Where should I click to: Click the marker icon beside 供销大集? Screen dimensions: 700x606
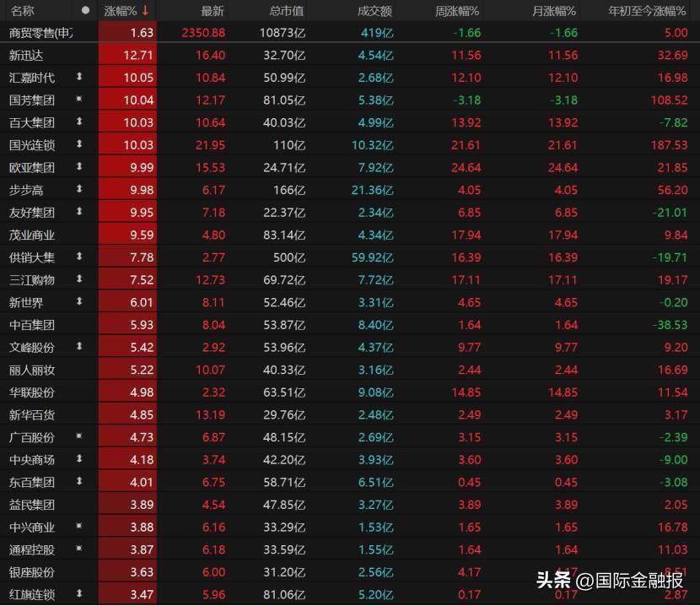pos(79,257)
